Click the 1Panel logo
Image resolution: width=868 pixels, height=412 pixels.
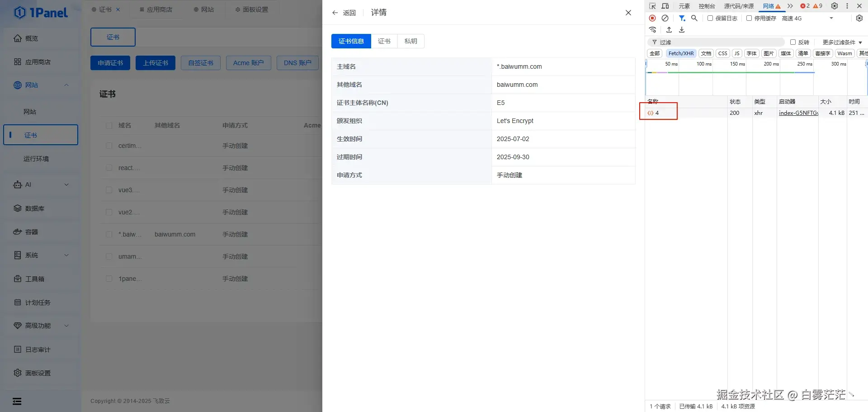[x=41, y=13]
